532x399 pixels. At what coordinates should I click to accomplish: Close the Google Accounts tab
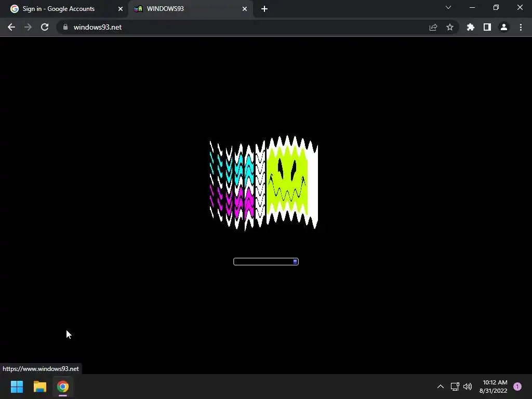tap(121, 9)
